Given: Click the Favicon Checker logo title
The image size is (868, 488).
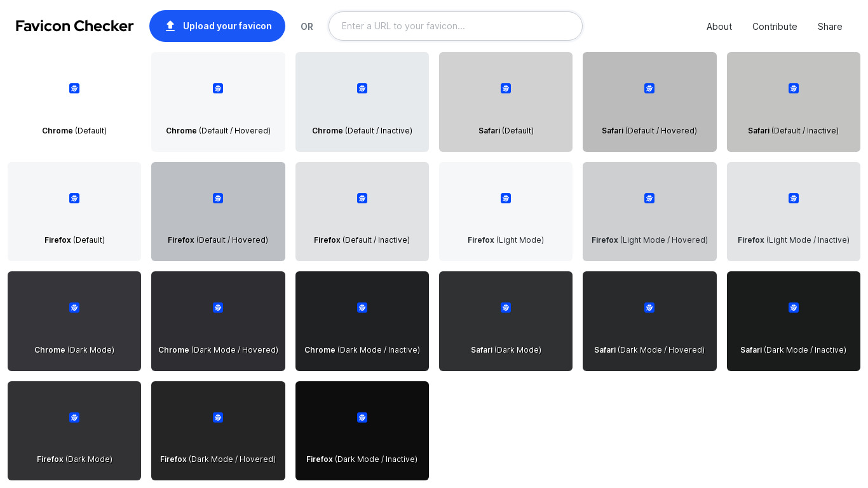Looking at the screenshot, I should tap(74, 26).
